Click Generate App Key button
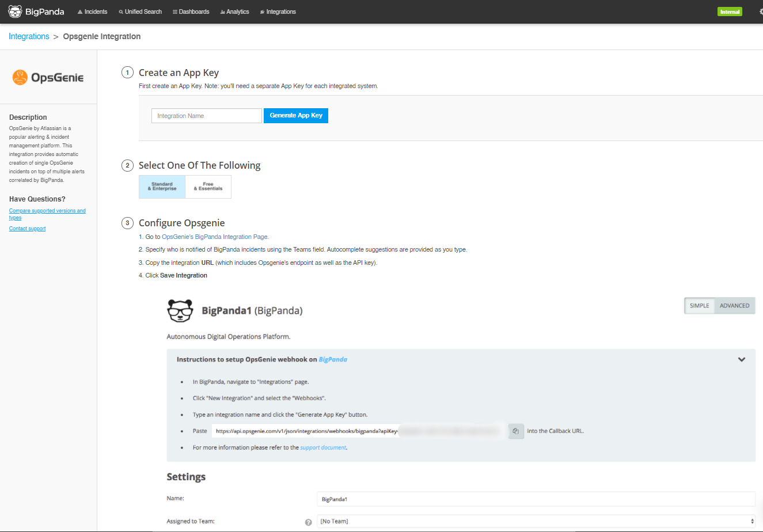Viewport: 763px width, 532px height. [x=296, y=116]
